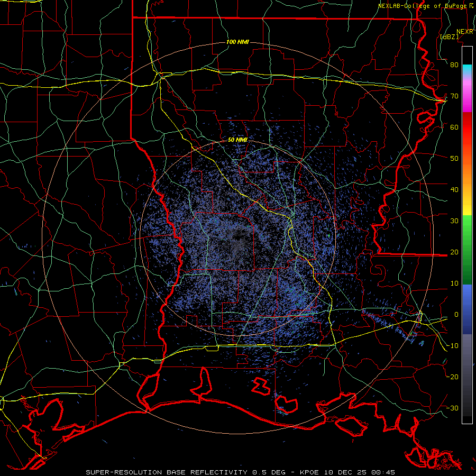Click the 50 NMI range ring label
476x476 pixels.
point(237,140)
